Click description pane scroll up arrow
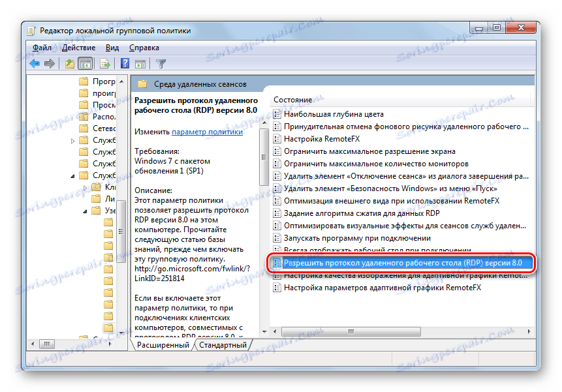The image size is (562, 392). click(264, 123)
